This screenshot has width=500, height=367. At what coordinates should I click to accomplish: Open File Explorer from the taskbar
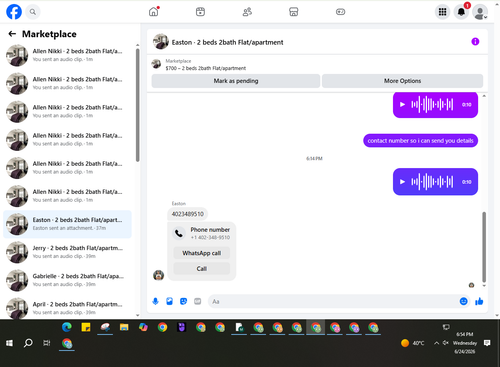coord(124,327)
